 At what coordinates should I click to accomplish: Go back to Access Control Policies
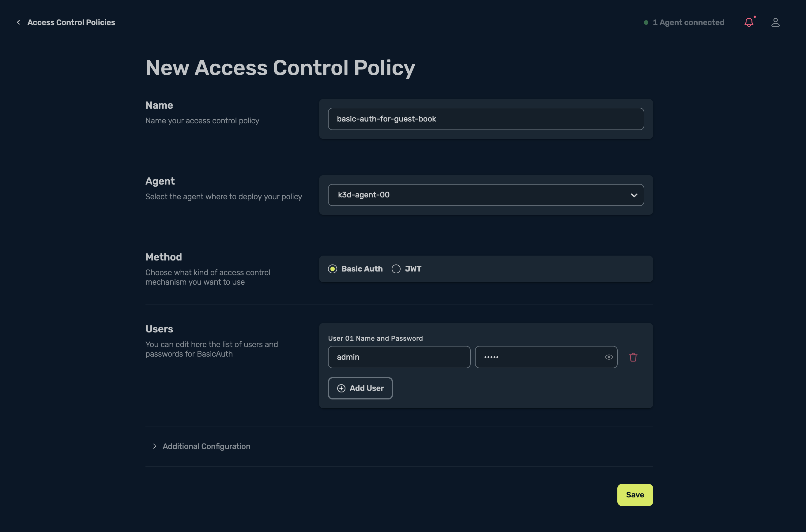pyautogui.click(x=71, y=22)
